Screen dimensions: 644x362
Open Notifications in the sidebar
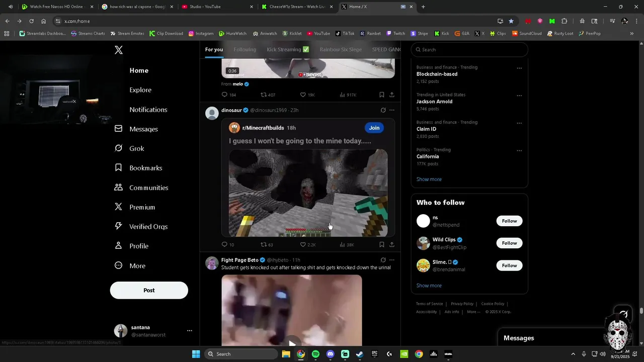pyautogui.click(x=148, y=110)
